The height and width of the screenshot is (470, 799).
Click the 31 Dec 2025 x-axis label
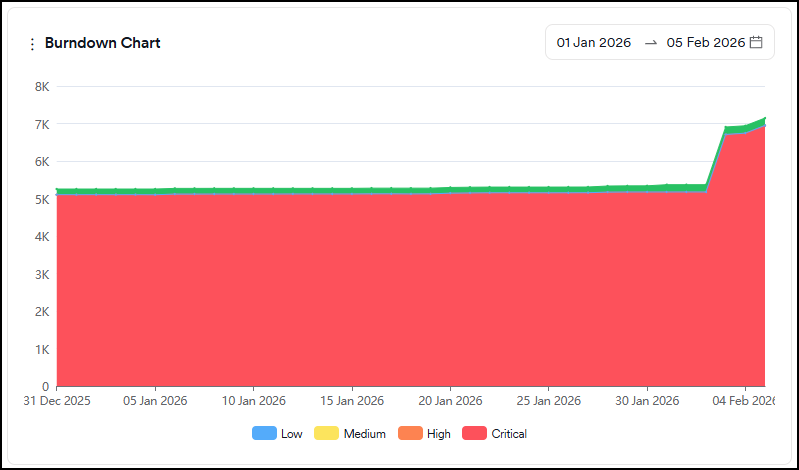(x=57, y=401)
